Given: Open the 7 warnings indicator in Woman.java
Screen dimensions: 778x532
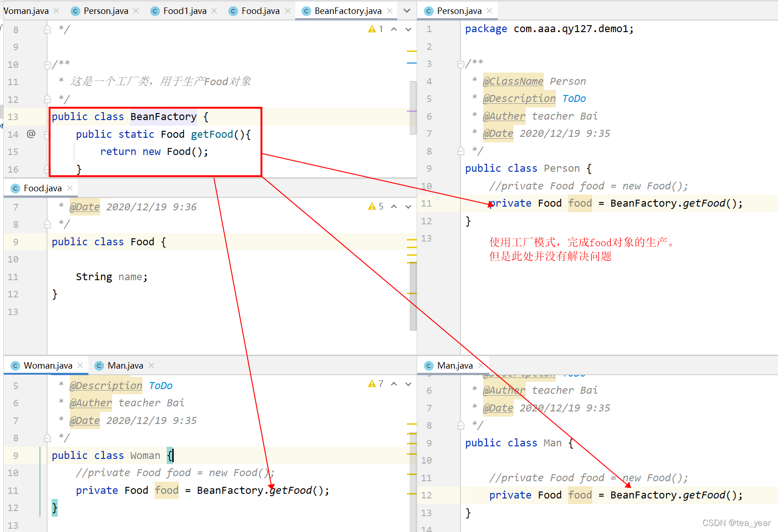Looking at the screenshot, I should click(x=375, y=384).
